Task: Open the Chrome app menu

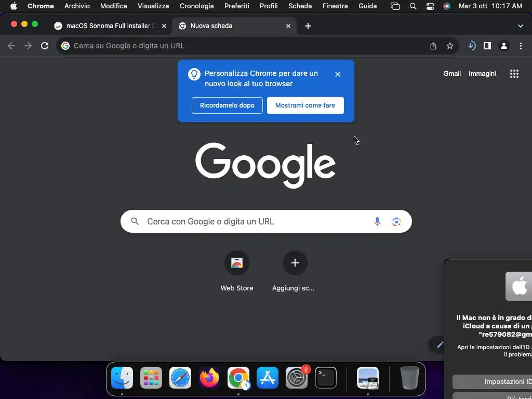Action: tap(41, 6)
